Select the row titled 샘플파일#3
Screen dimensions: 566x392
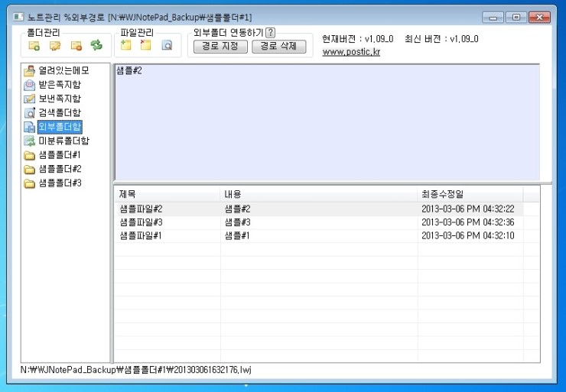(x=319, y=222)
